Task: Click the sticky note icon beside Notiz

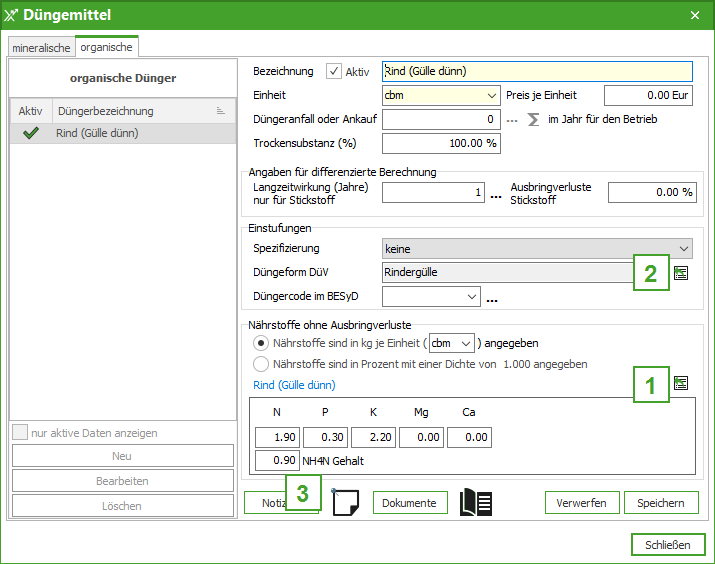Action: tap(345, 502)
